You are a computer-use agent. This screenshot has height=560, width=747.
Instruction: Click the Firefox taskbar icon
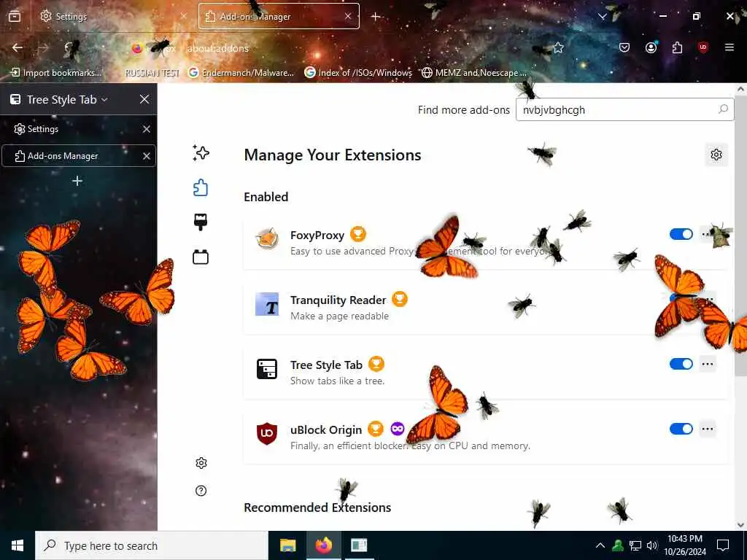323,545
